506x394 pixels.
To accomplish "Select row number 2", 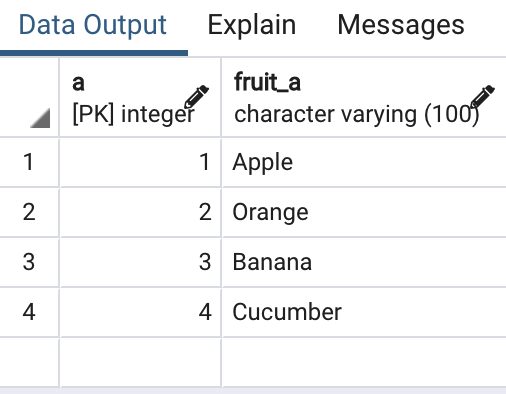I will [x=29, y=212].
